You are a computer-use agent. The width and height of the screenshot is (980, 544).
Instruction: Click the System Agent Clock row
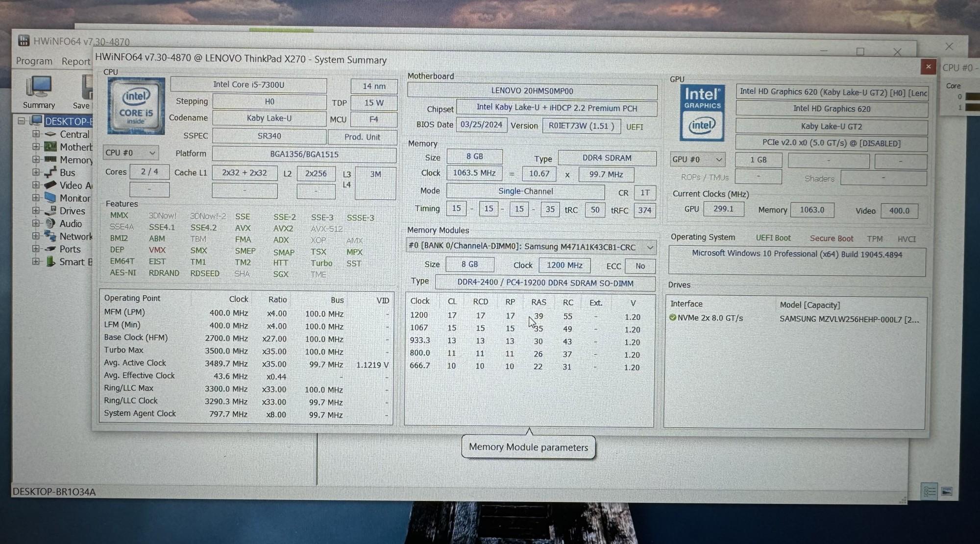(x=246, y=414)
